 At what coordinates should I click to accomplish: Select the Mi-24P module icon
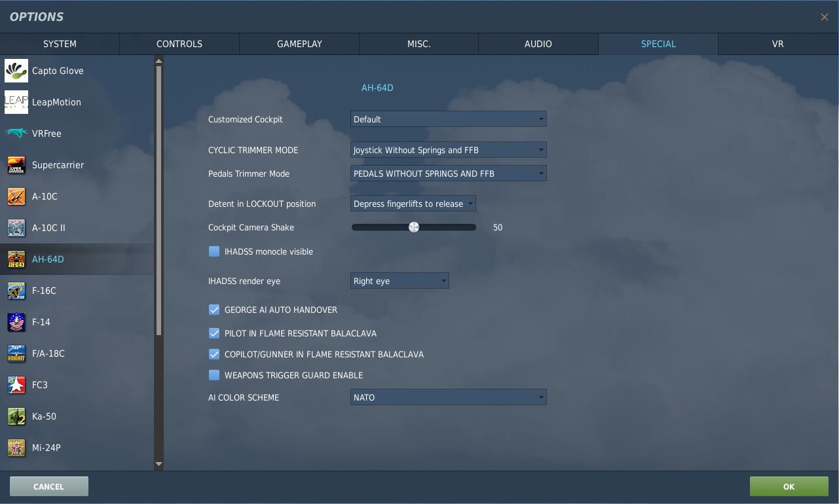16,448
